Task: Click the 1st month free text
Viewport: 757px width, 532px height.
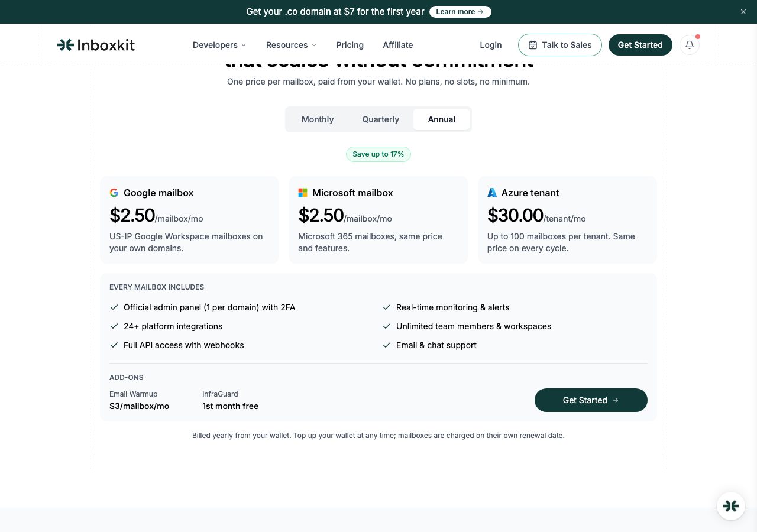Action: pos(230,406)
